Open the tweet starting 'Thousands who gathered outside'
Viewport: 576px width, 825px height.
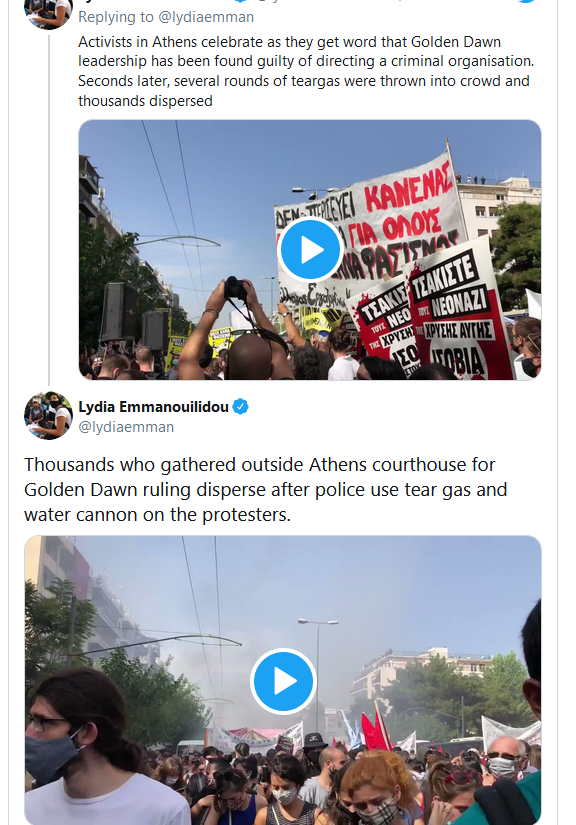pos(266,489)
